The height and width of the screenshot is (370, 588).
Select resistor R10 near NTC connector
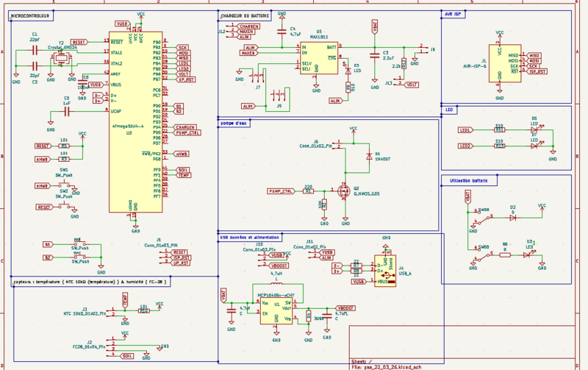tap(143, 310)
